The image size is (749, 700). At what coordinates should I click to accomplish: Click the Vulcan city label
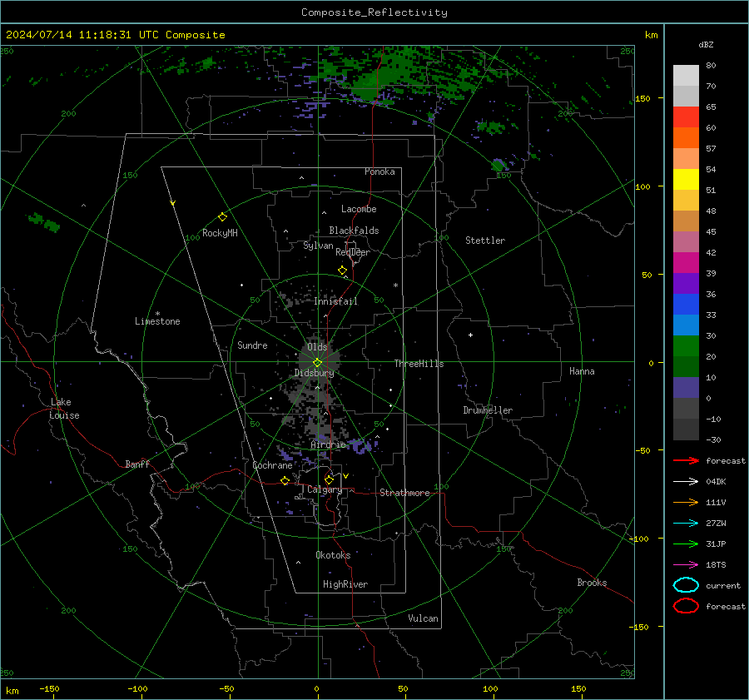pos(423,618)
